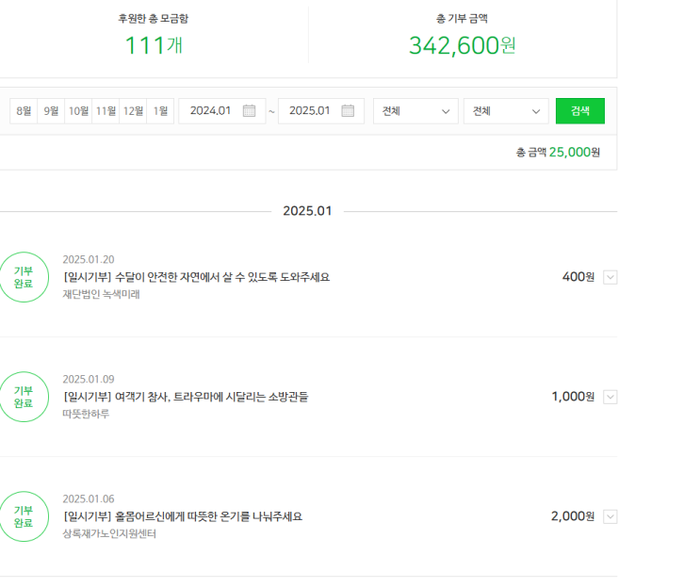Open the start date calendar icon
This screenshot has height=588, width=700.
click(249, 111)
